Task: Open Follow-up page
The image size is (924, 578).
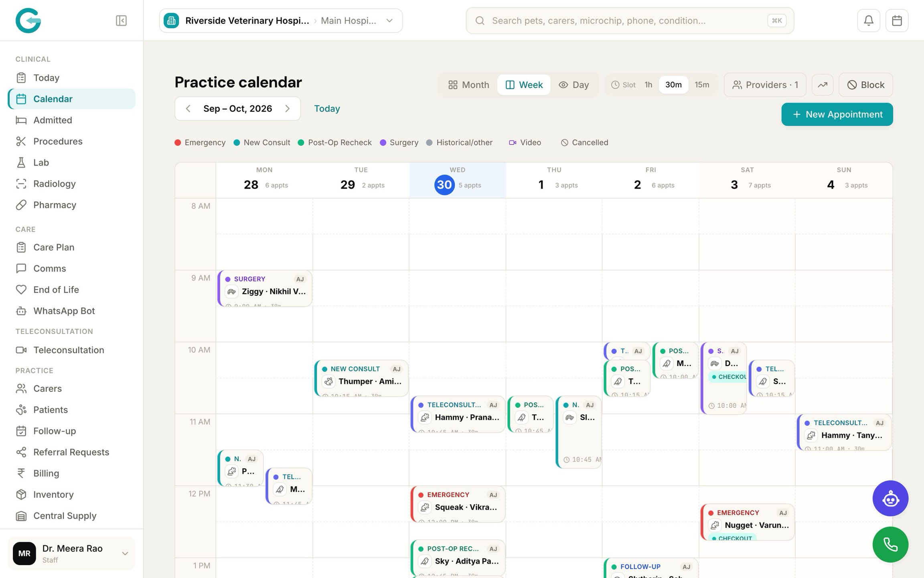Action: pos(71,431)
